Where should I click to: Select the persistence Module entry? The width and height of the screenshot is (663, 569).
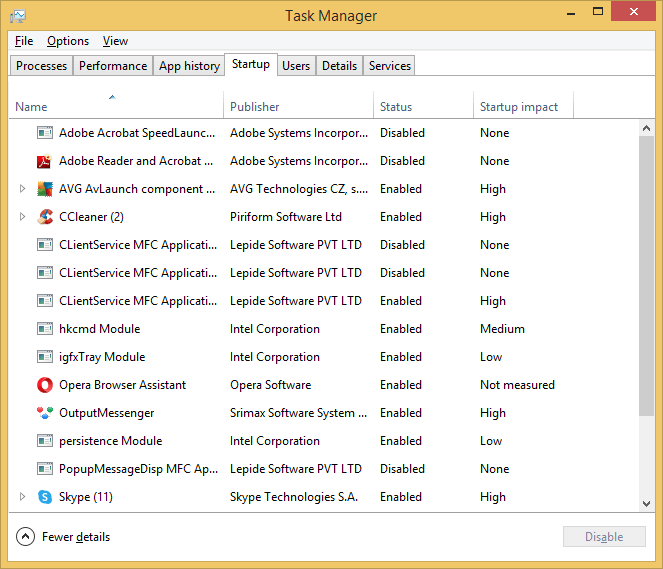coord(110,441)
